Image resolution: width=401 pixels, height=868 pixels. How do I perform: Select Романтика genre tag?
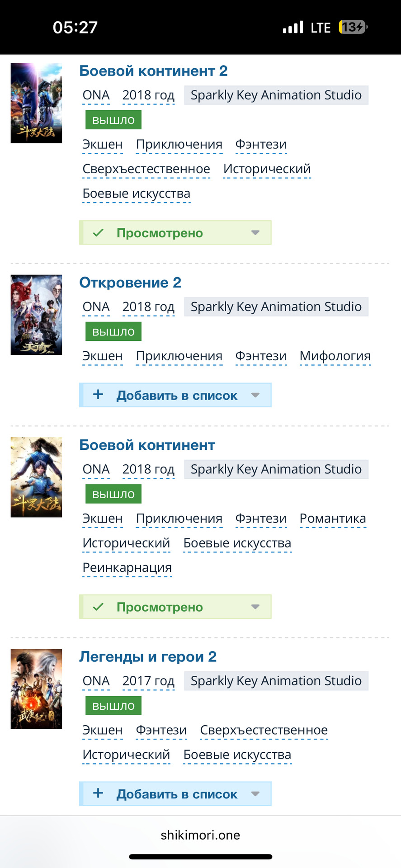pos(333,519)
